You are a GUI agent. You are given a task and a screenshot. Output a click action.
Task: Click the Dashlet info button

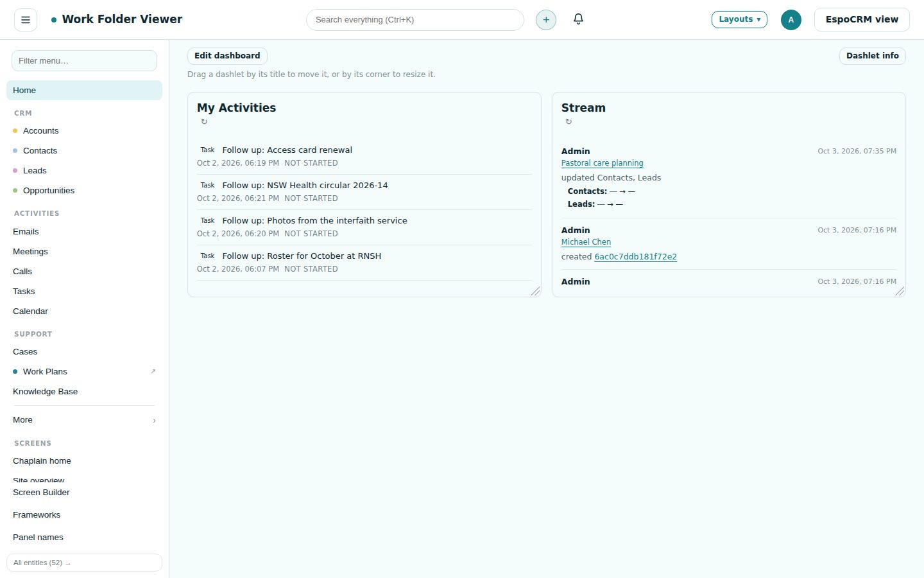872,56
